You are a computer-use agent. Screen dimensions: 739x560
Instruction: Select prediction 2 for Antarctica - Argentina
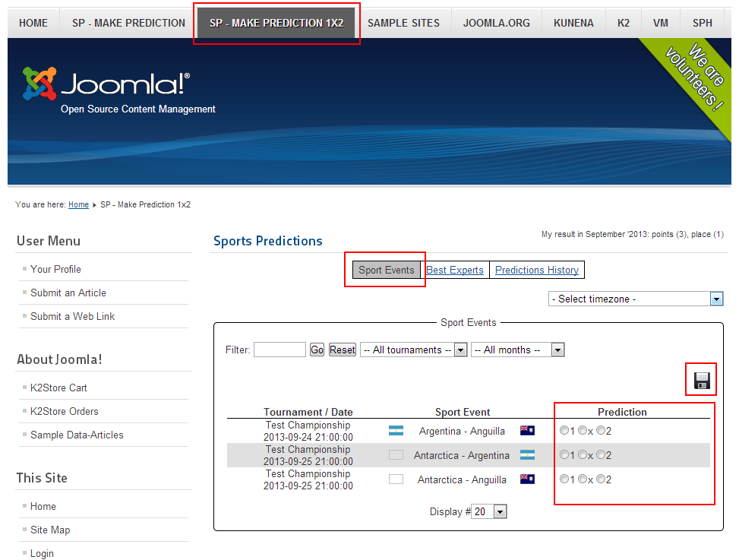pos(601,455)
